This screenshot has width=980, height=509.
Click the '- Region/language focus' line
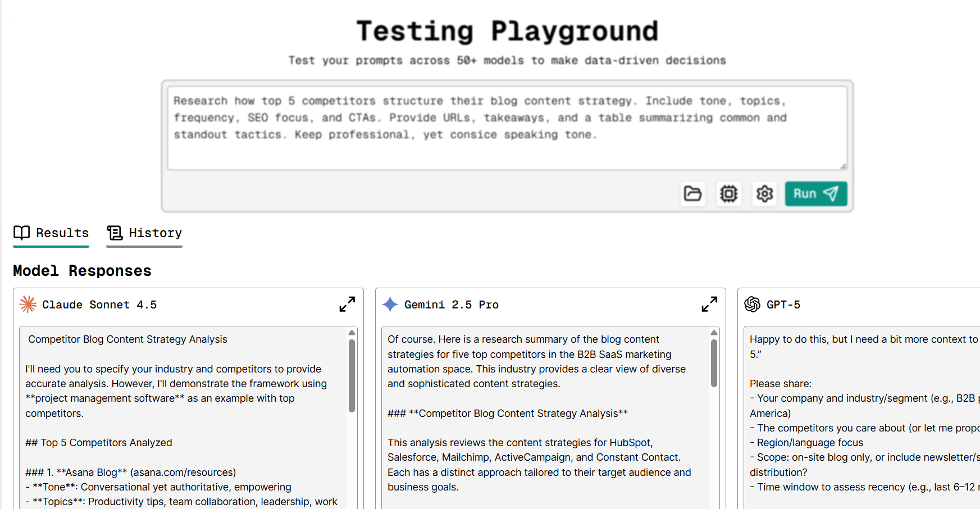[x=806, y=443]
